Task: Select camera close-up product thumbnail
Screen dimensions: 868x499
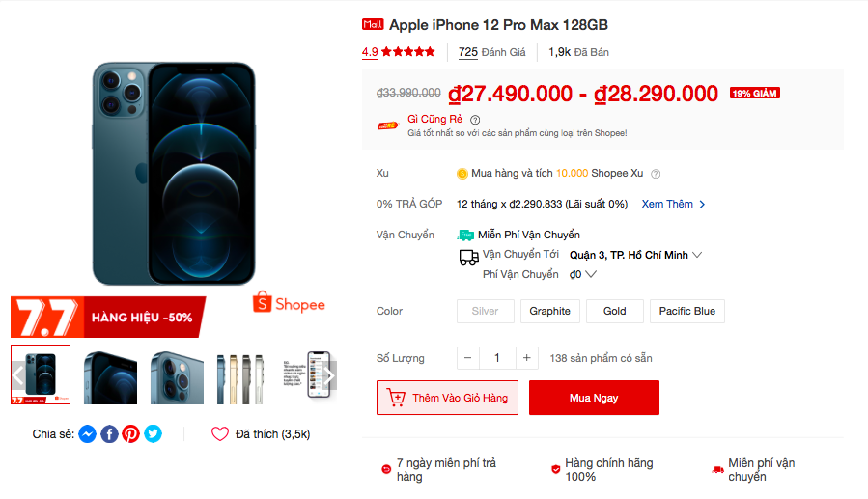Action: coord(177,376)
